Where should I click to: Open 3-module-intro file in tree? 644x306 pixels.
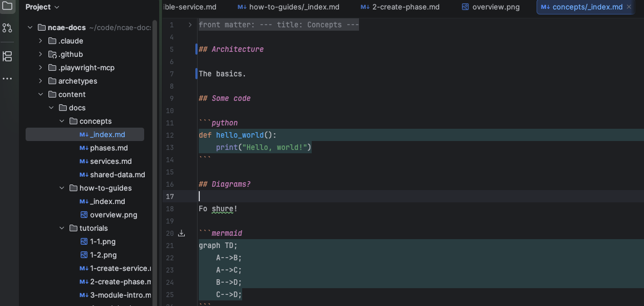point(120,295)
